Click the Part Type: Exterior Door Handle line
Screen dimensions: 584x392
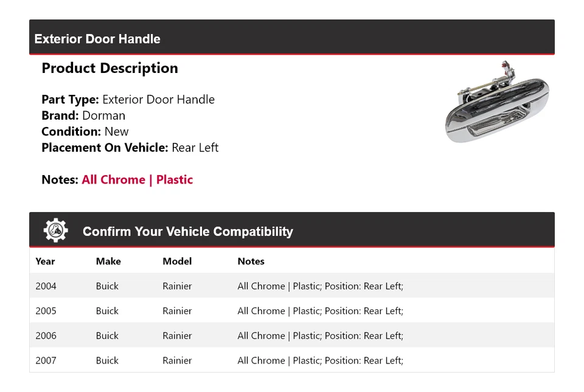(x=128, y=100)
